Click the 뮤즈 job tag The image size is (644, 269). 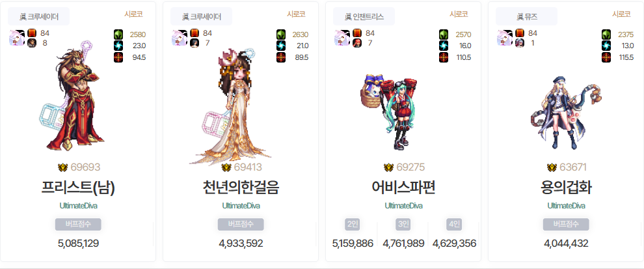(526, 16)
